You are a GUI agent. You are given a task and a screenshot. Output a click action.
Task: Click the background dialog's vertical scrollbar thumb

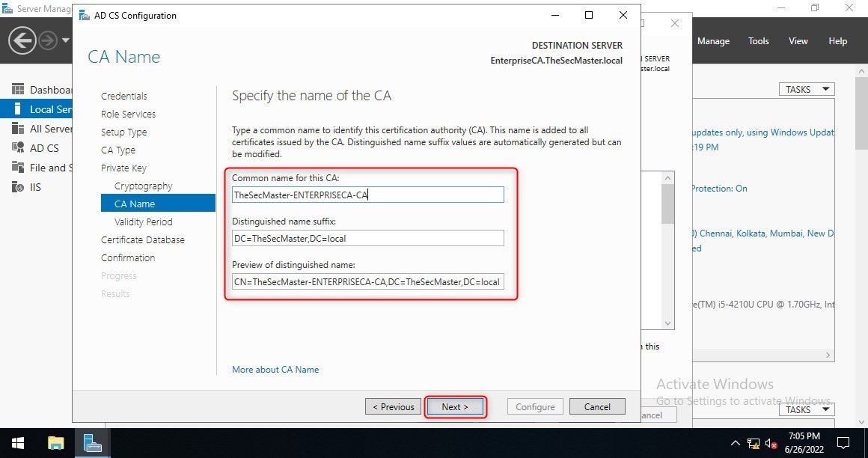[667, 204]
